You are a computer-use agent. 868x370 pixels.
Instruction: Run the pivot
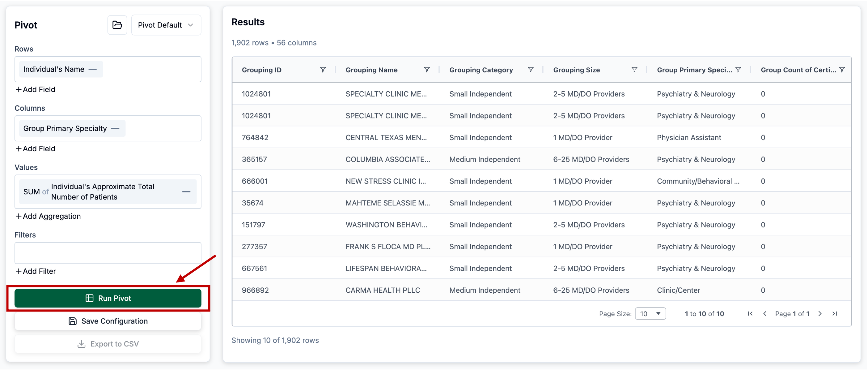click(108, 298)
